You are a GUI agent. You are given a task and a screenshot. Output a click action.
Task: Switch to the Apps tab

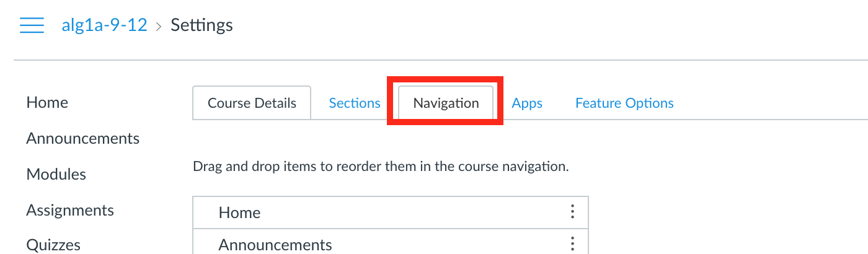click(x=527, y=103)
